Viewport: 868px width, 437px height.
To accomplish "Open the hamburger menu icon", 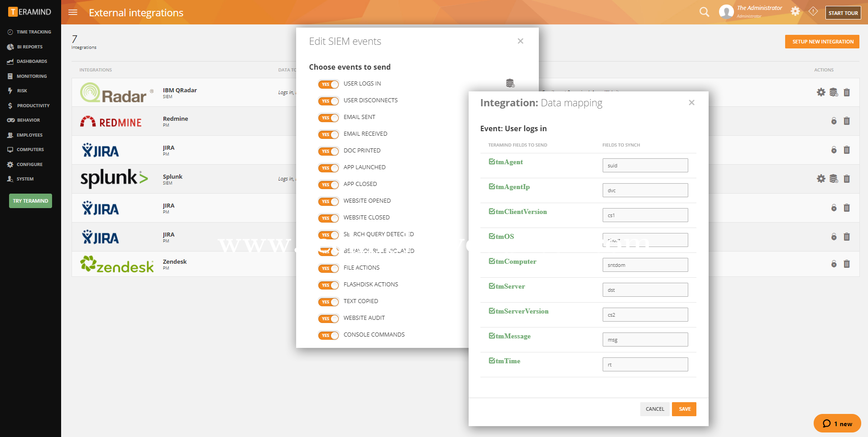I will pyautogui.click(x=73, y=12).
